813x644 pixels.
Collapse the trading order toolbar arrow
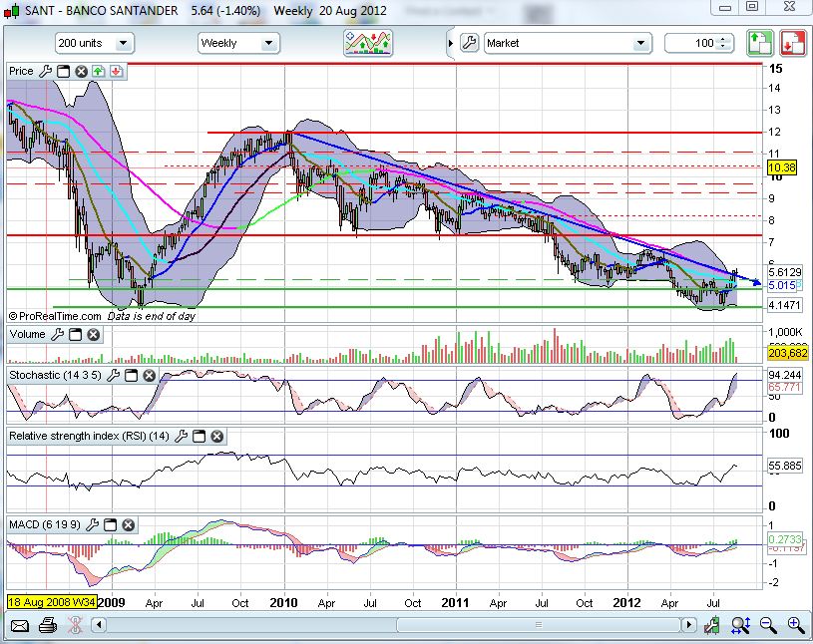(x=451, y=44)
